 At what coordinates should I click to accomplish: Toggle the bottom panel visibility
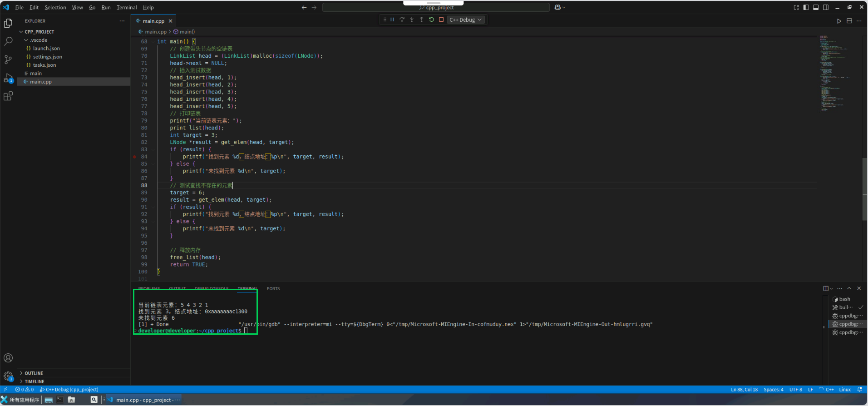[x=816, y=7]
